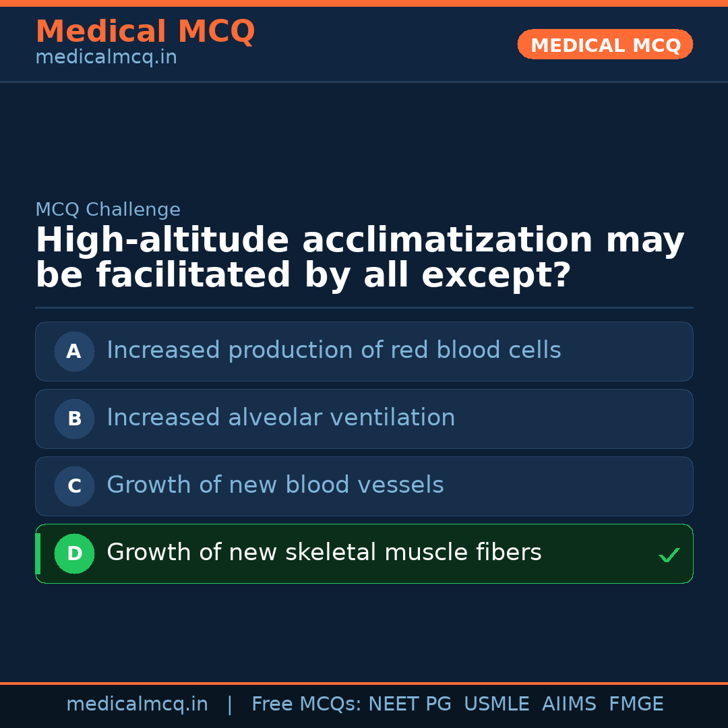Select FMGE in the footer
The image size is (728, 728).
coord(636,704)
